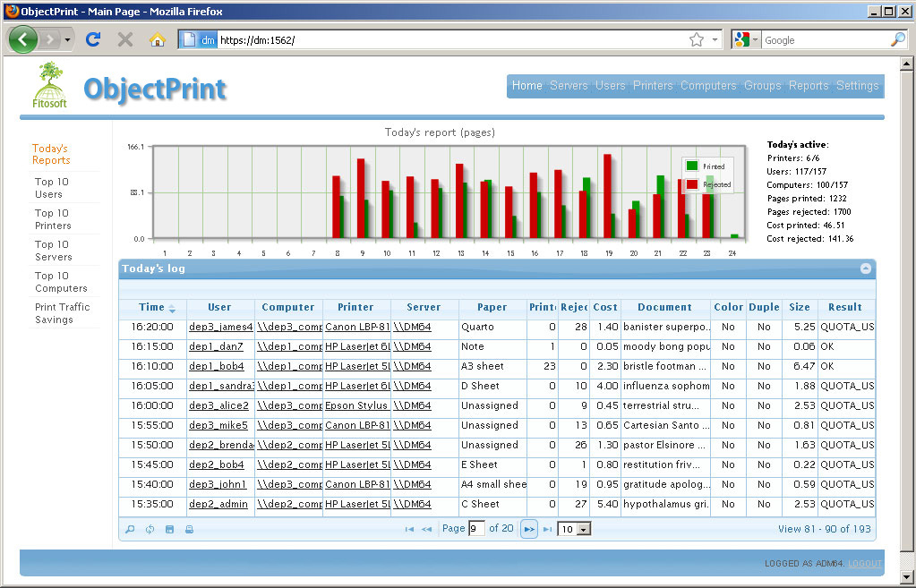Click the Reload grid icon in the log pager
Screen dimensions: 916x588
150,529
